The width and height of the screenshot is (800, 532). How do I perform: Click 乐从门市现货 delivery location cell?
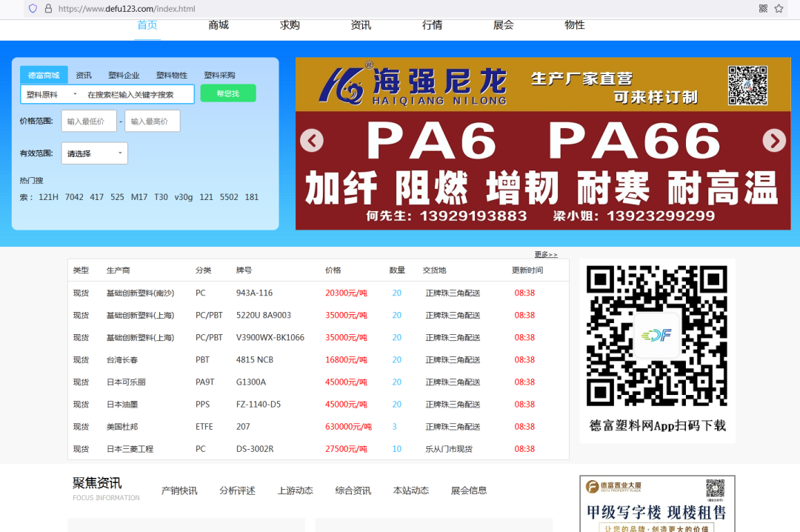click(449, 449)
